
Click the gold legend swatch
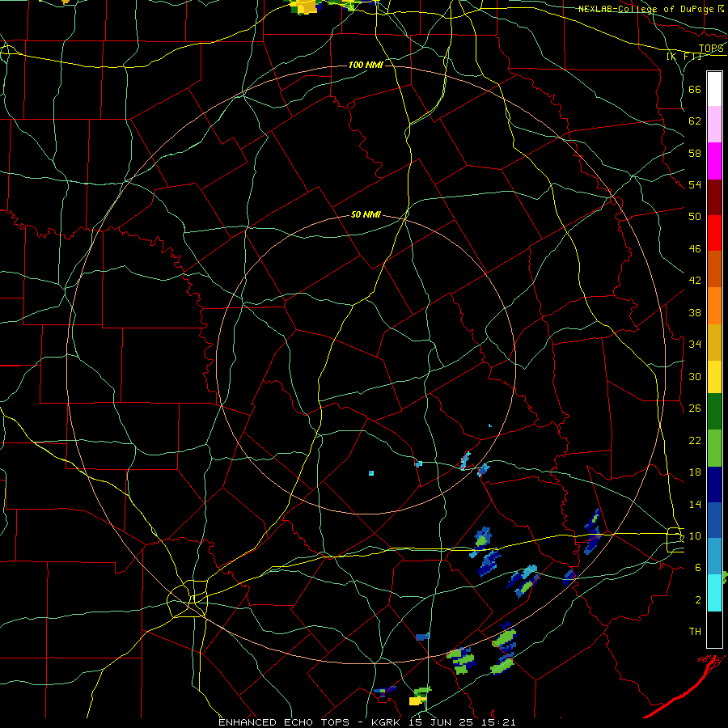714,343
